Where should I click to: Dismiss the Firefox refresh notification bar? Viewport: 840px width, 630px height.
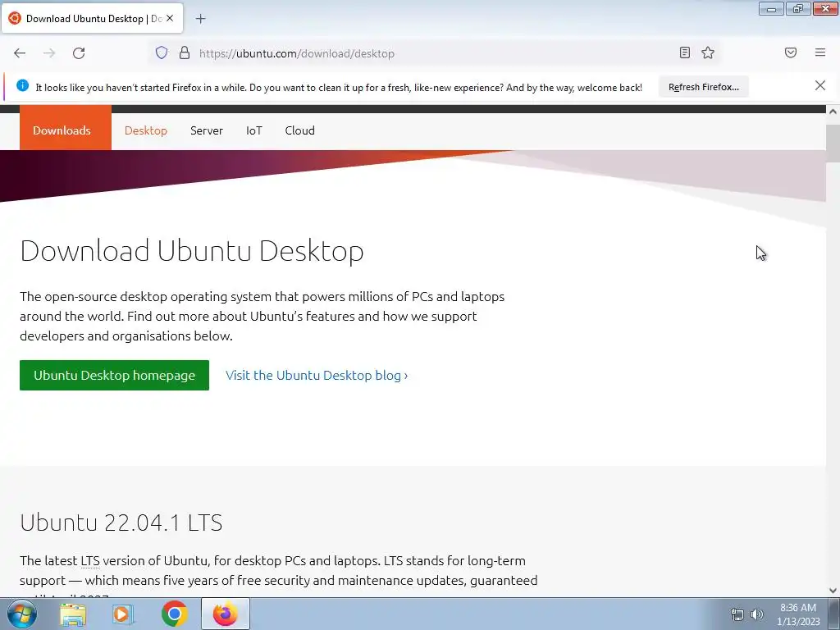820,85
